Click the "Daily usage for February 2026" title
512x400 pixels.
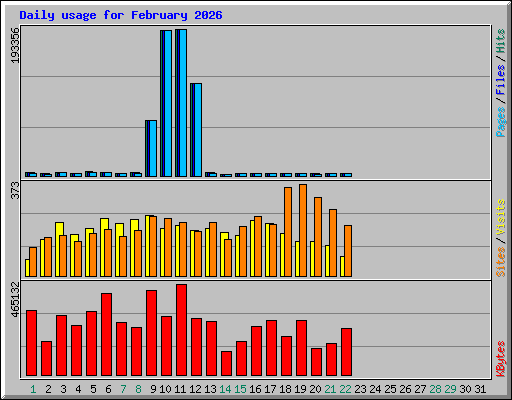121,15
